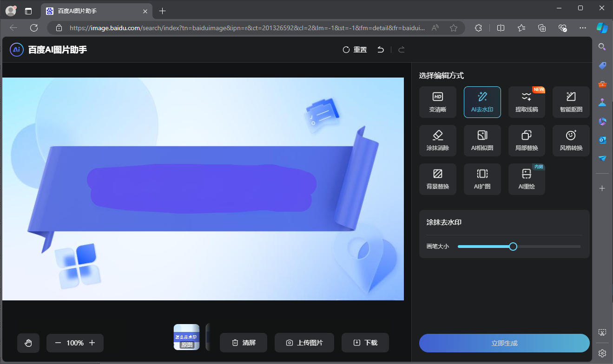The width and height of the screenshot is (613, 364).
Task: Choose the 智能抠图 smart cutout tool
Action: pos(571,102)
